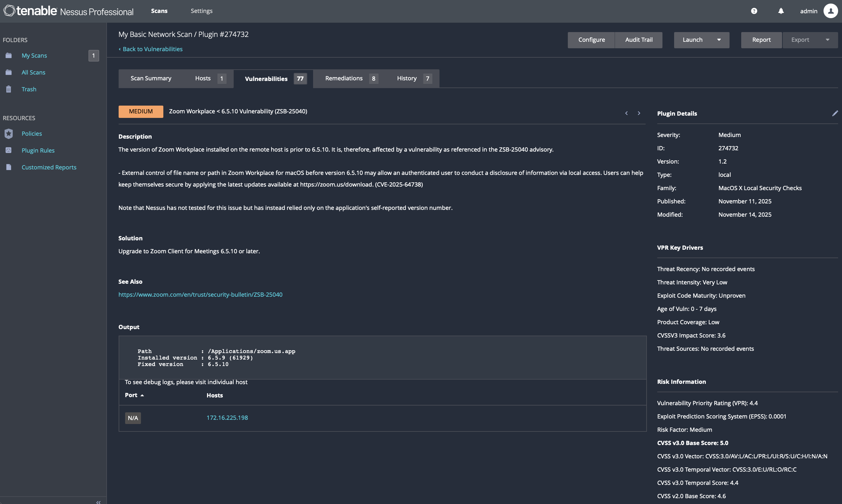Viewport: 842px width, 504px height.
Task: Click the admin user avatar icon
Action: [830, 11]
